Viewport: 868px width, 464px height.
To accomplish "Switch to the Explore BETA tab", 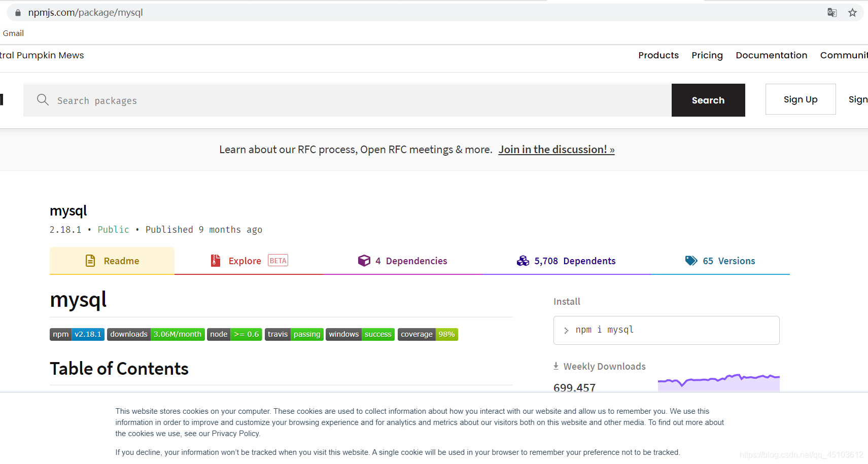I will [x=249, y=261].
